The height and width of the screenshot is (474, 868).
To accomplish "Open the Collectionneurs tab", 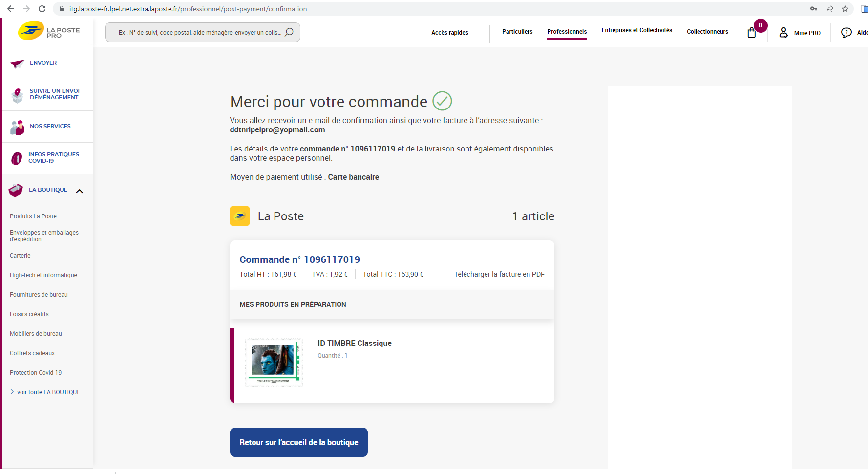I will pos(707,32).
